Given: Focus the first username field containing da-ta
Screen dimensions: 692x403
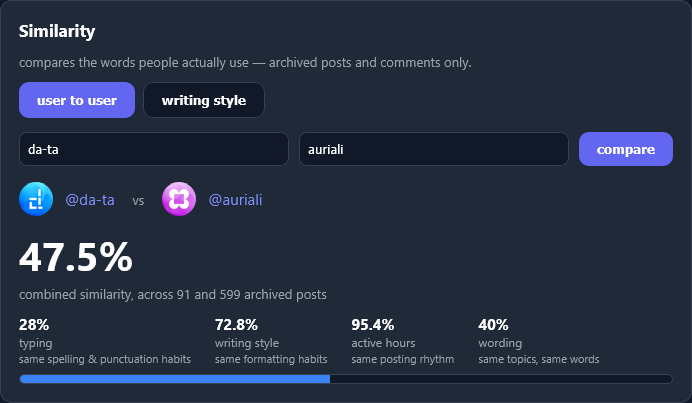Looking at the screenshot, I should pyautogui.click(x=154, y=149).
